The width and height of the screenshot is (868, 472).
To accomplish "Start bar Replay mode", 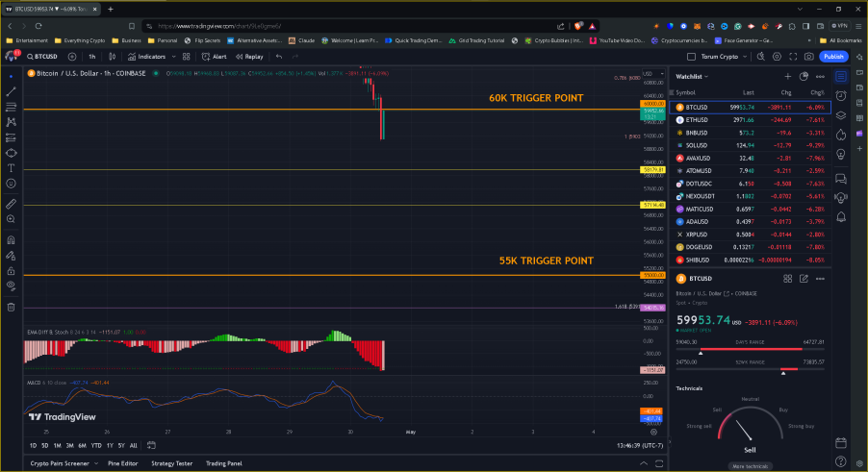I will 249,57.
